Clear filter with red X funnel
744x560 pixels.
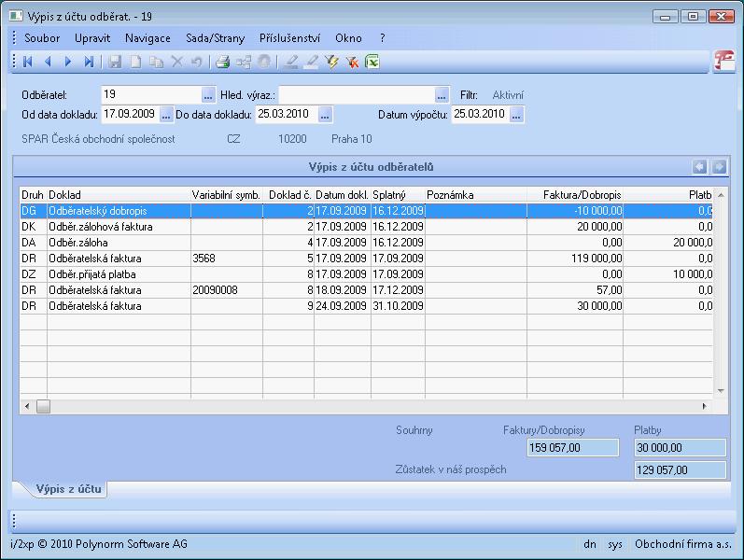[x=352, y=62]
